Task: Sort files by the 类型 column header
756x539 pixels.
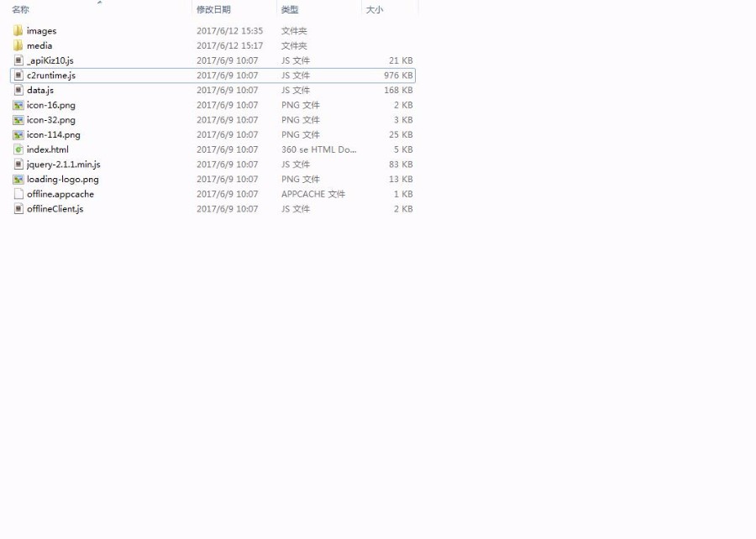Action: pyautogui.click(x=289, y=9)
